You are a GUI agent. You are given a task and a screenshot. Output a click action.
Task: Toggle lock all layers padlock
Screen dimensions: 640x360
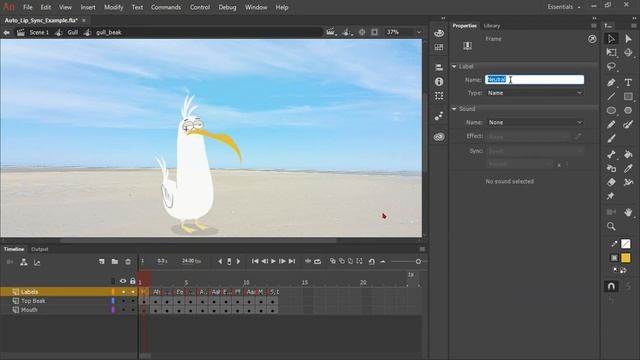[133, 281]
